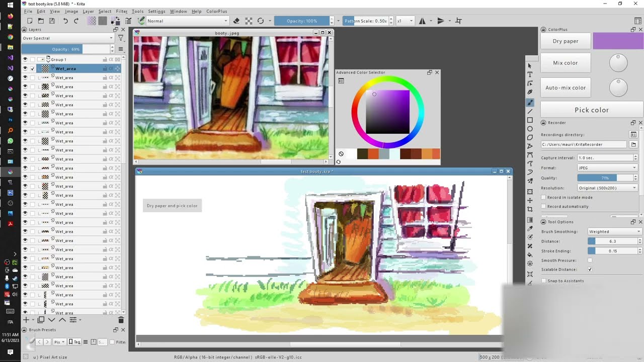
Task: Duplicate the selected layer
Action: [41, 320]
